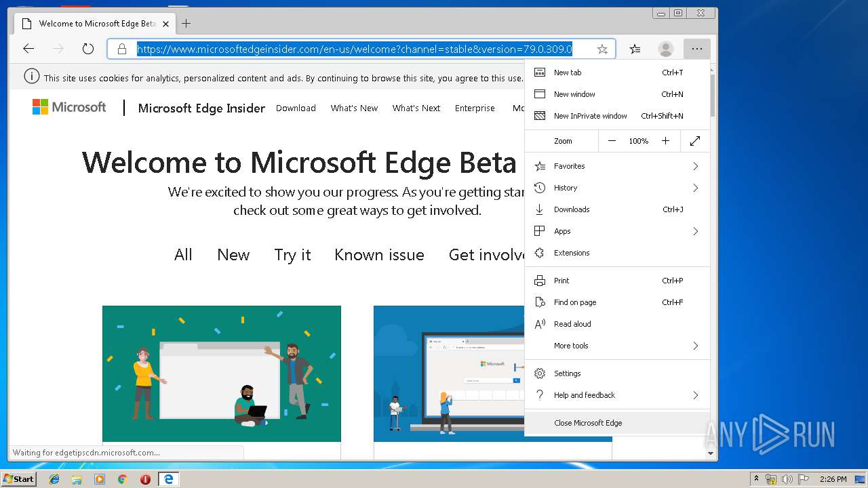Image resolution: width=868 pixels, height=488 pixels.
Task: Open a new tab with plus button
Action: pos(186,24)
